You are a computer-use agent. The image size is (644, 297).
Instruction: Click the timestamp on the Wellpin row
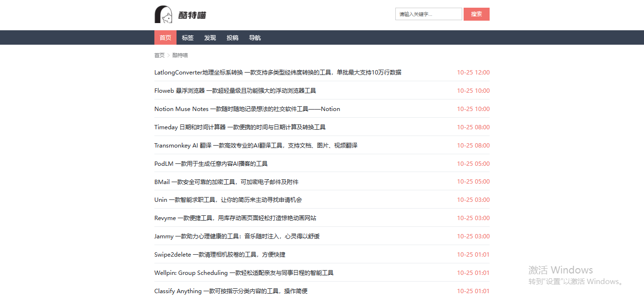pos(473,273)
